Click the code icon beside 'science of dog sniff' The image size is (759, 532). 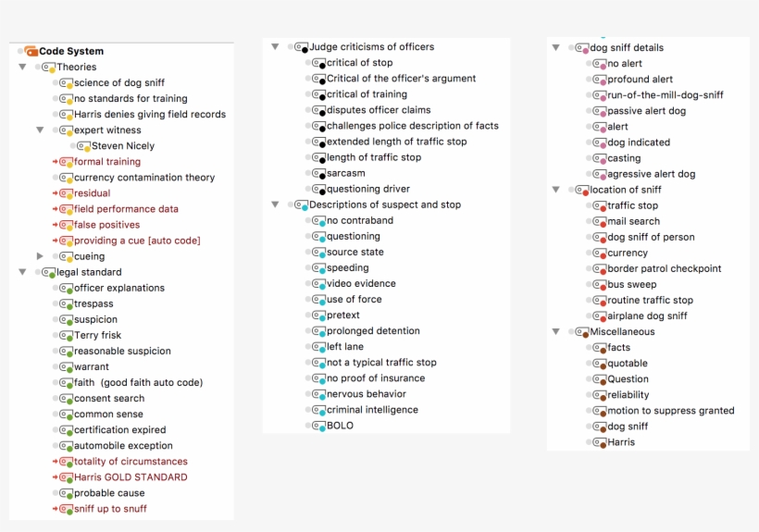66,83
